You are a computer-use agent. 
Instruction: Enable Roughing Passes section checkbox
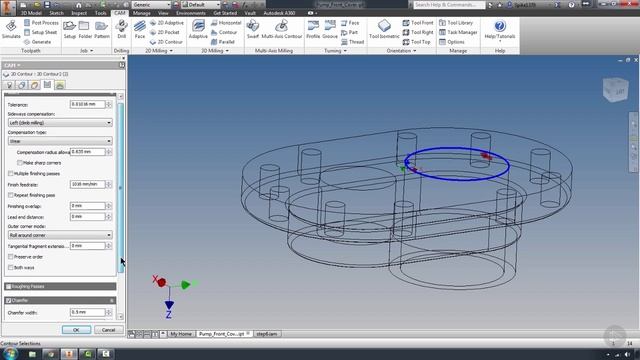pos(8,287)
